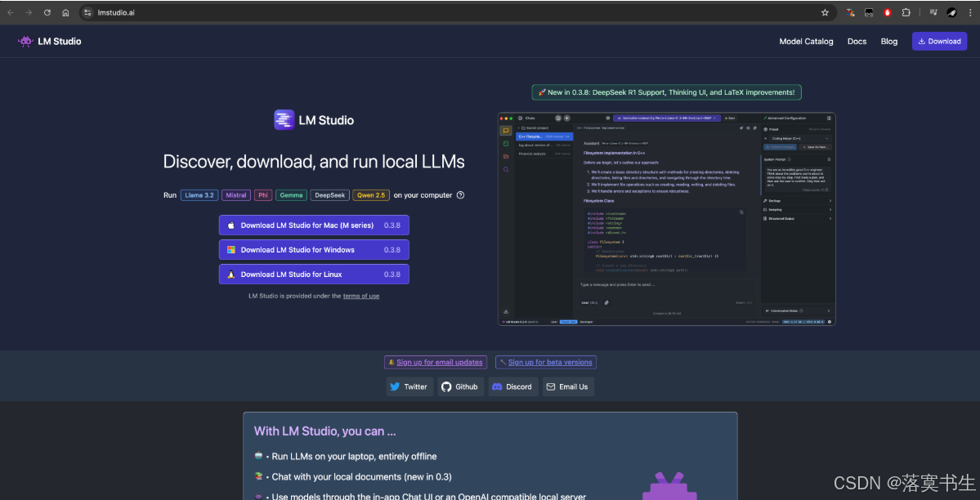Open the picture-frame extension icon
980x500 pixels.
pos(869,12)
